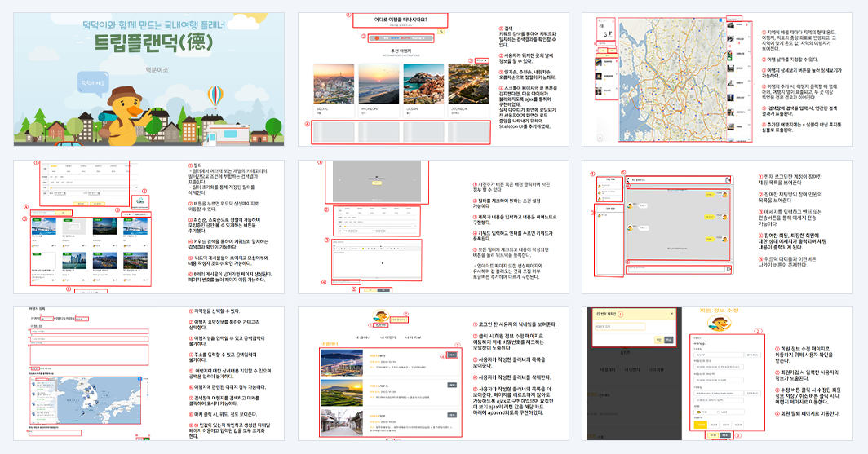Viewport: 868px width, 454px height.
Task: Click the duck profile icon on the my-planner page
Action: coord(380,316)
